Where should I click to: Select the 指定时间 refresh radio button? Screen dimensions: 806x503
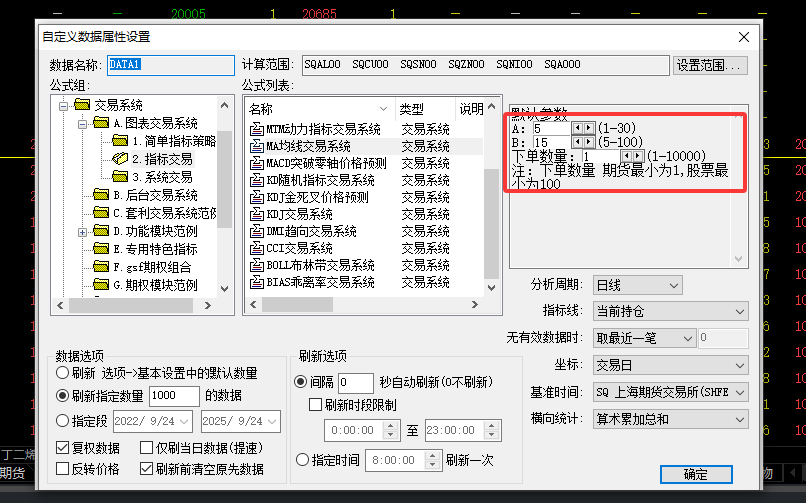click(302, 459)
